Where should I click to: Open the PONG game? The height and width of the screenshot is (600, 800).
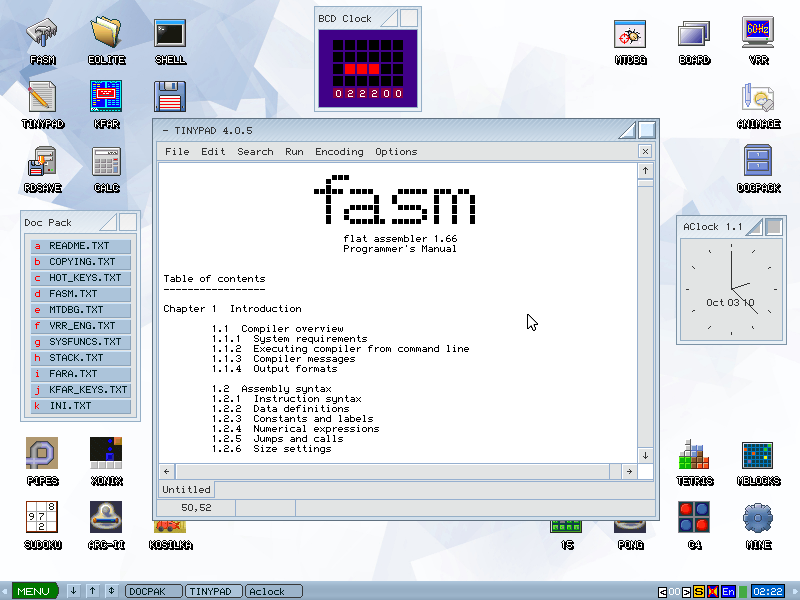630,527
